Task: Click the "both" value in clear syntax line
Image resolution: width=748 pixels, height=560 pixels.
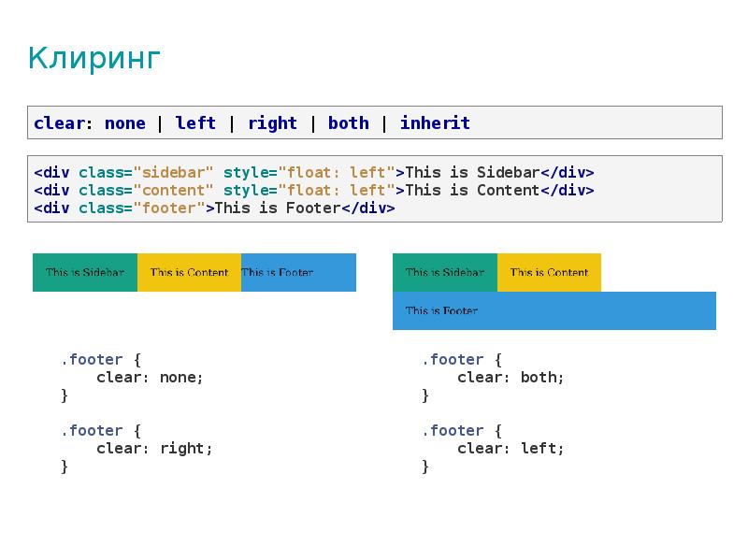Action: tap(348, 123)
